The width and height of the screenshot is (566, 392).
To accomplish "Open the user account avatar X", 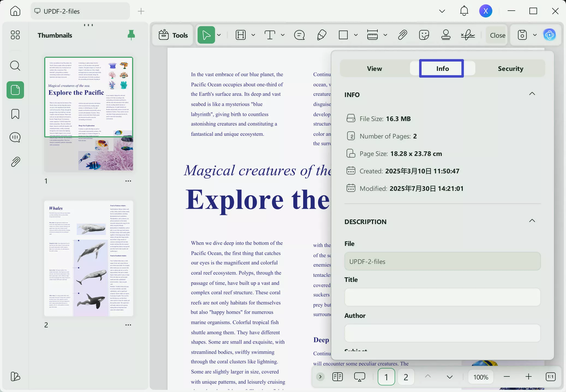I will coord(485,11).
